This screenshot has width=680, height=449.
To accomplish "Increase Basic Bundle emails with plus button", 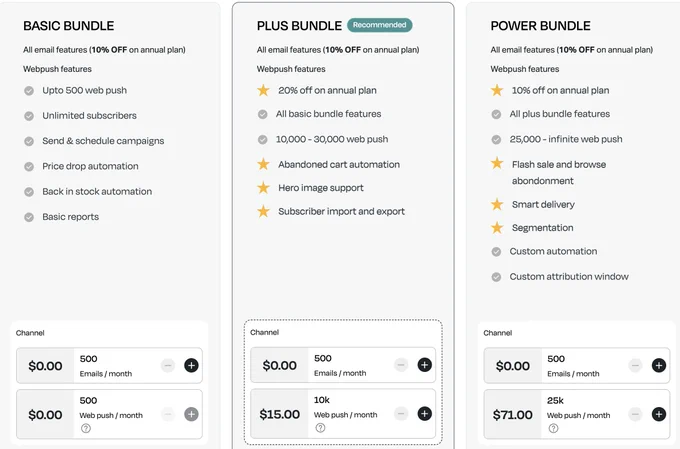I will [x=191, y=365].
